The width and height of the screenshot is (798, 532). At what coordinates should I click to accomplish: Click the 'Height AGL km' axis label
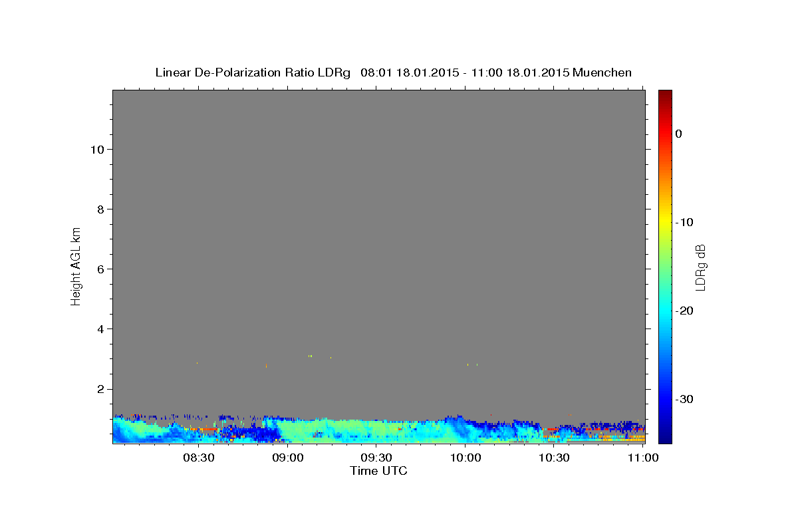point(76,265)
